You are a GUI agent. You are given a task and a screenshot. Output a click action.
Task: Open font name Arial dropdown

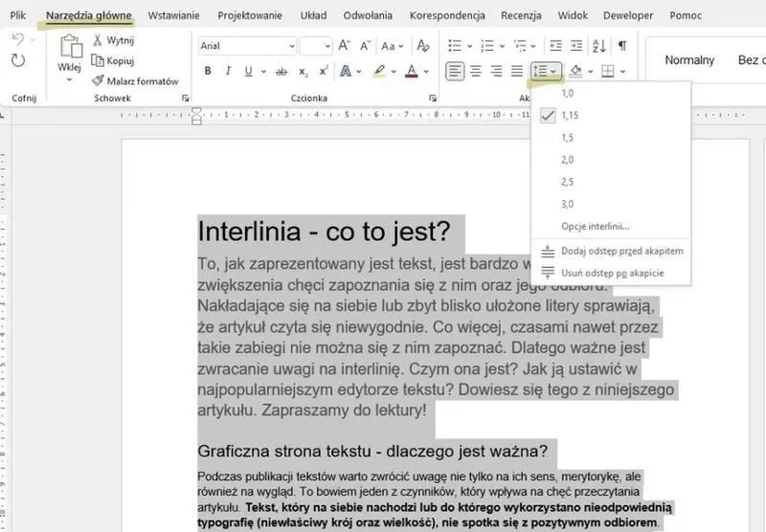coord(292,46)
